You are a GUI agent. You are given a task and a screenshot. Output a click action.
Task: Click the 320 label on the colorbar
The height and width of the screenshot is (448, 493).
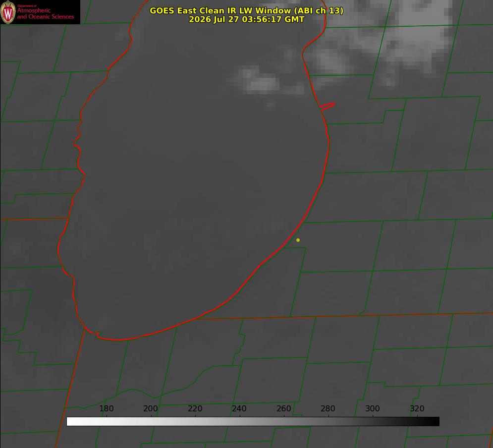[x=417, y=408]
